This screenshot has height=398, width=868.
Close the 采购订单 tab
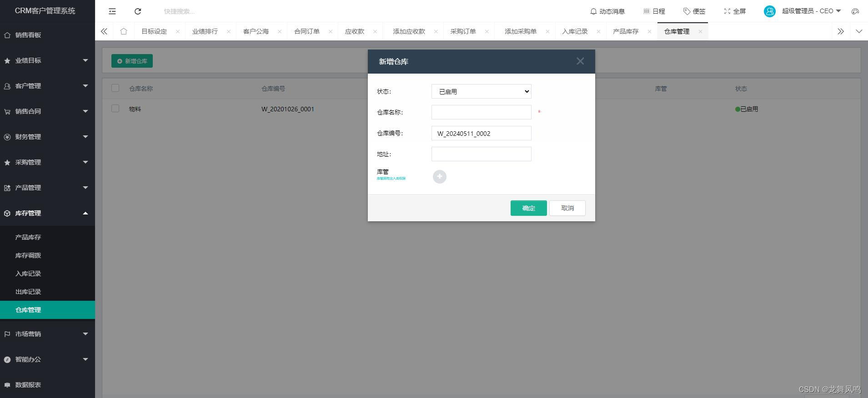[x=487, y=31]
